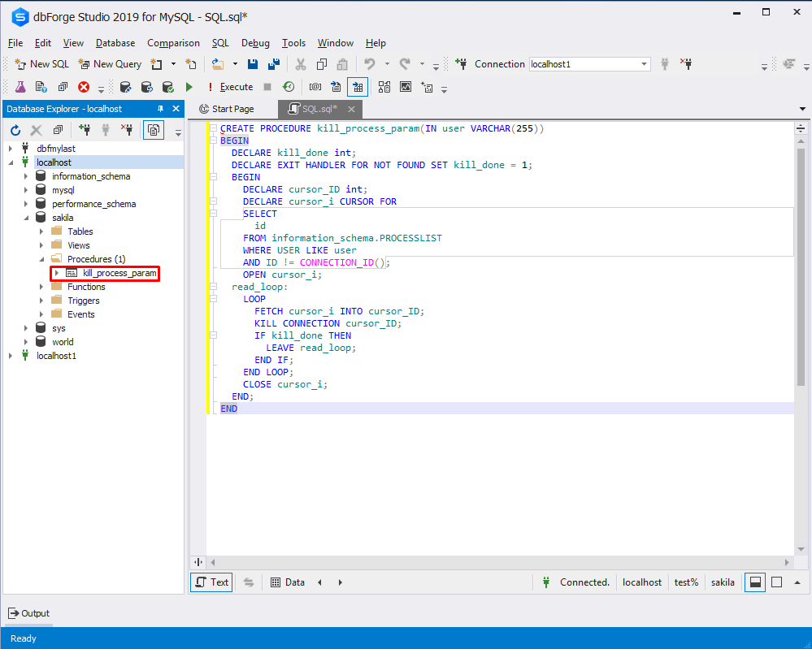Expand the dbfmylast connection node
This screenshot has height=649, width=812.
pyautogui.click(x=11, y=149)
